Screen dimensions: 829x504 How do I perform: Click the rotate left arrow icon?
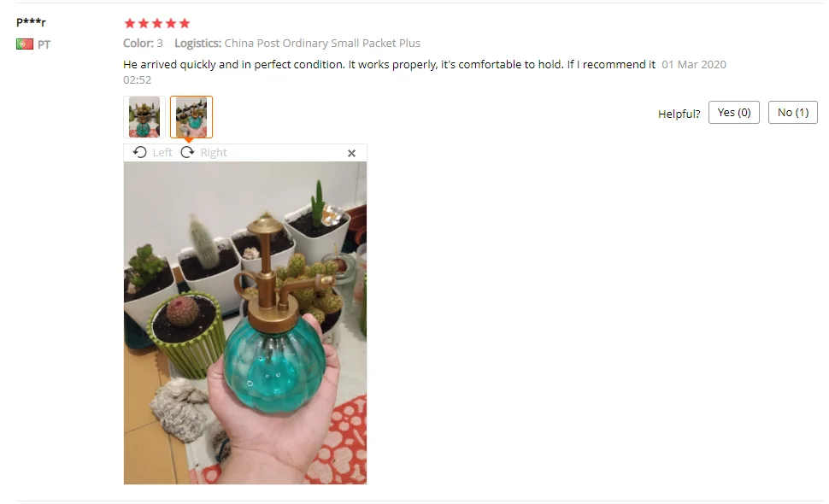(139, 152)
